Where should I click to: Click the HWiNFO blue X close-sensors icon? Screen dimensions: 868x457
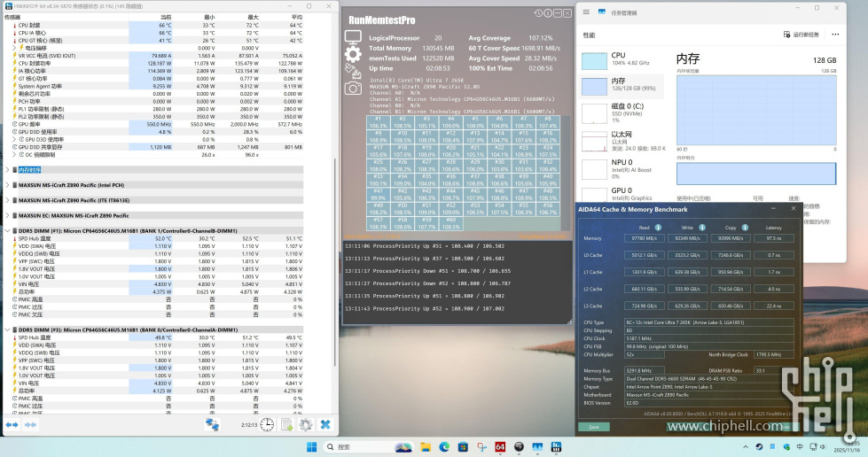[325, 424]
